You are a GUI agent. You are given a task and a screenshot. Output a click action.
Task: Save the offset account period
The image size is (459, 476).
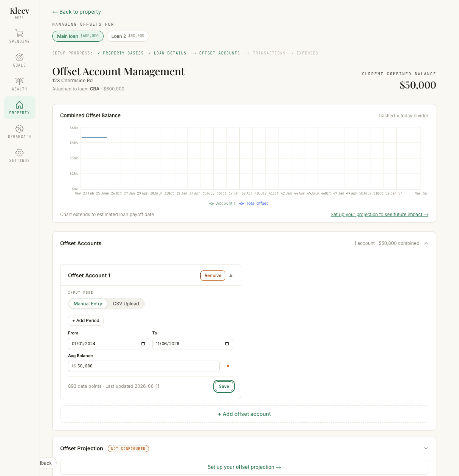(224, 386)
